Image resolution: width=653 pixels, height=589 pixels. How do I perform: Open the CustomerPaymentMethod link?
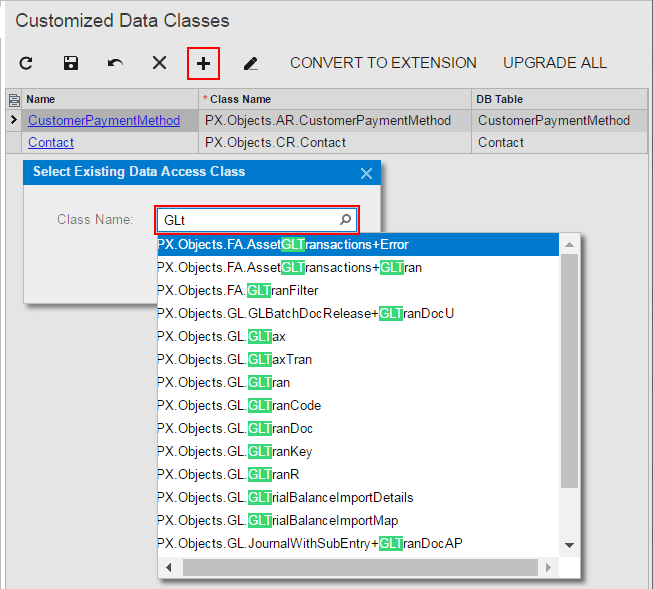click(x=104, y=121)
